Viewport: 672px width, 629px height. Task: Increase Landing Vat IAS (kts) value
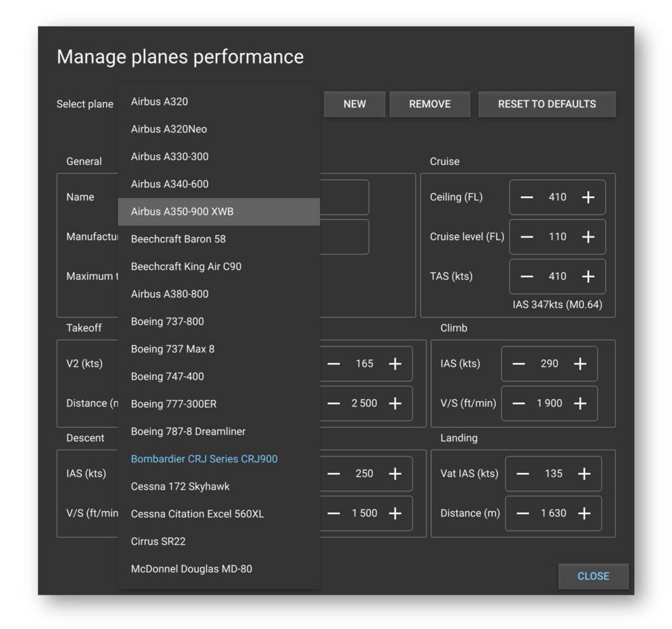[584, 473]
